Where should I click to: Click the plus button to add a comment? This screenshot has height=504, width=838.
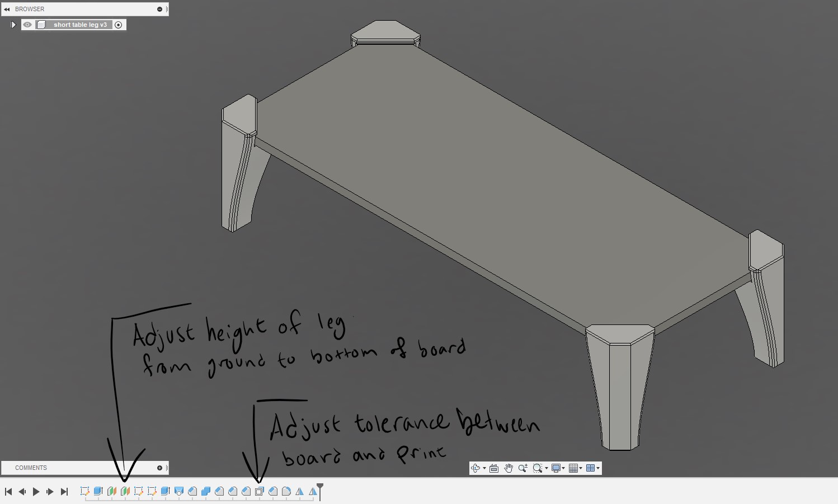(159, 468)
